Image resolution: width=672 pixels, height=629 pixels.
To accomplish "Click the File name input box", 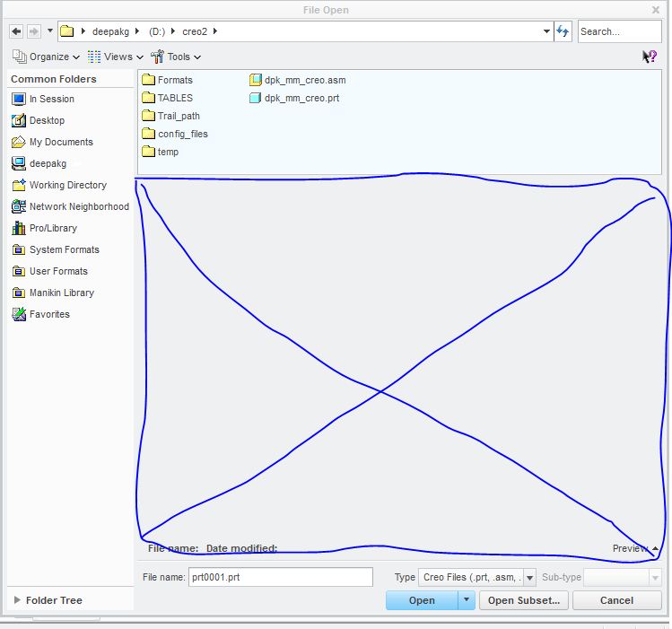I will [x=281, y=577].
